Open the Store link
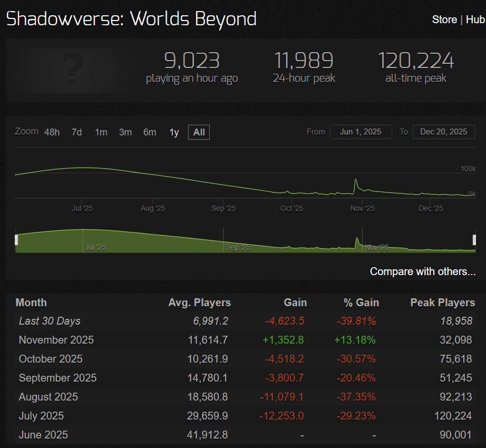The image size is (486, 448). pyautogui.click(x=444, y=20)
